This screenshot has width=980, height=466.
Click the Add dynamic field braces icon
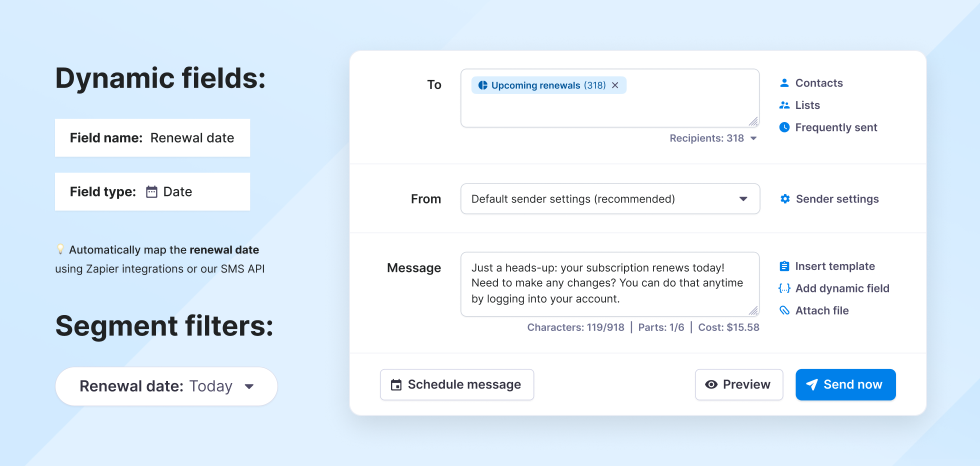[784, 288]
